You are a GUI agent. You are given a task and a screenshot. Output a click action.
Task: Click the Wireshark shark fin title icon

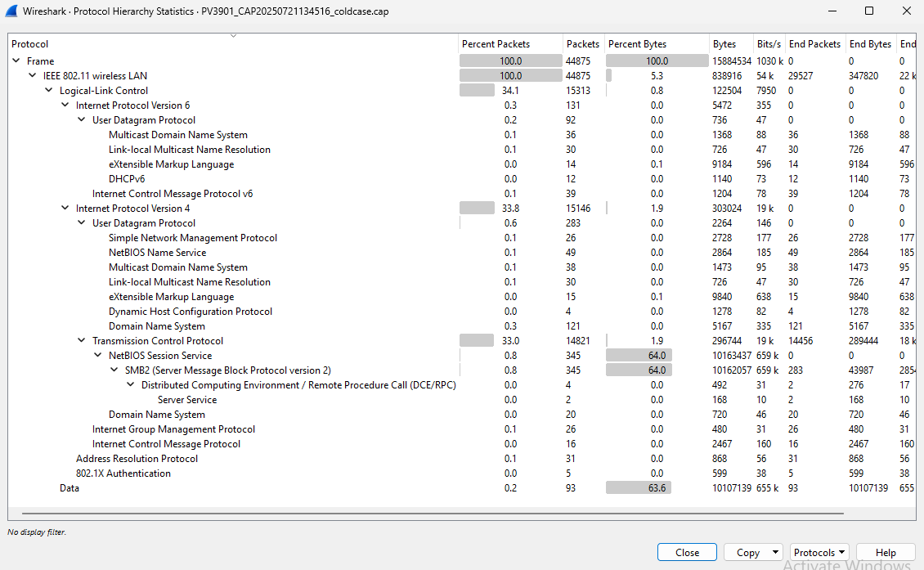(11, 11)
